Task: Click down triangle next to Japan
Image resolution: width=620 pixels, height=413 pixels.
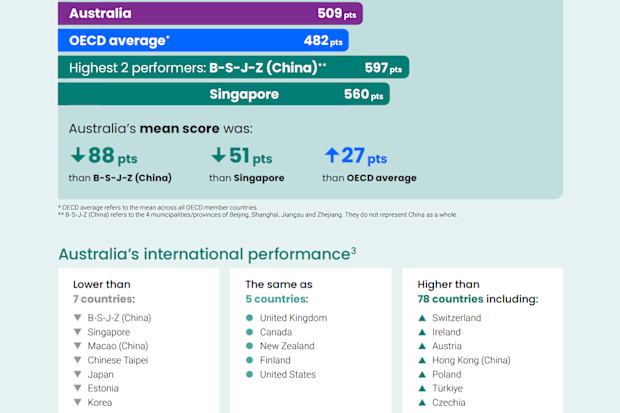Action: pos(78,374)
